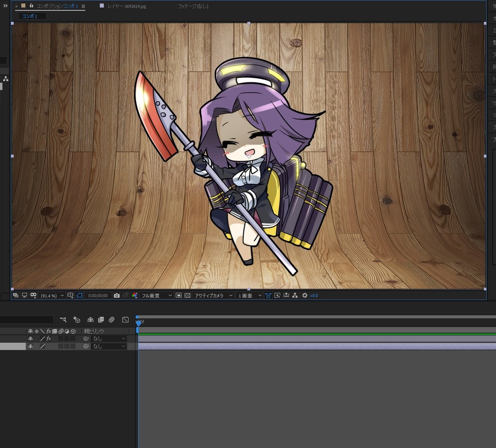This screenshot has height=448, width=496.
Task: Click the show channel color icon
Action: (x=135, y=295)
